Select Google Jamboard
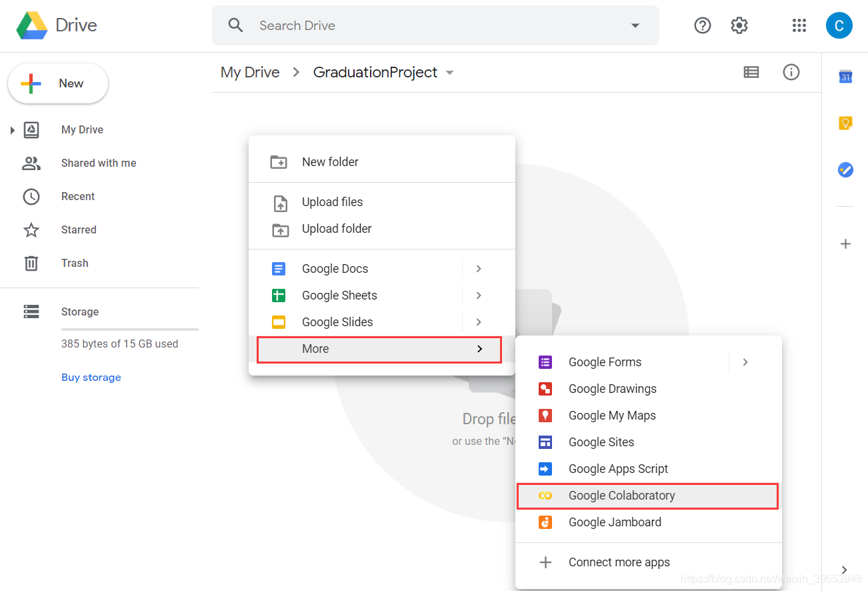The image size is (868, 591). (x=649, y=522)
